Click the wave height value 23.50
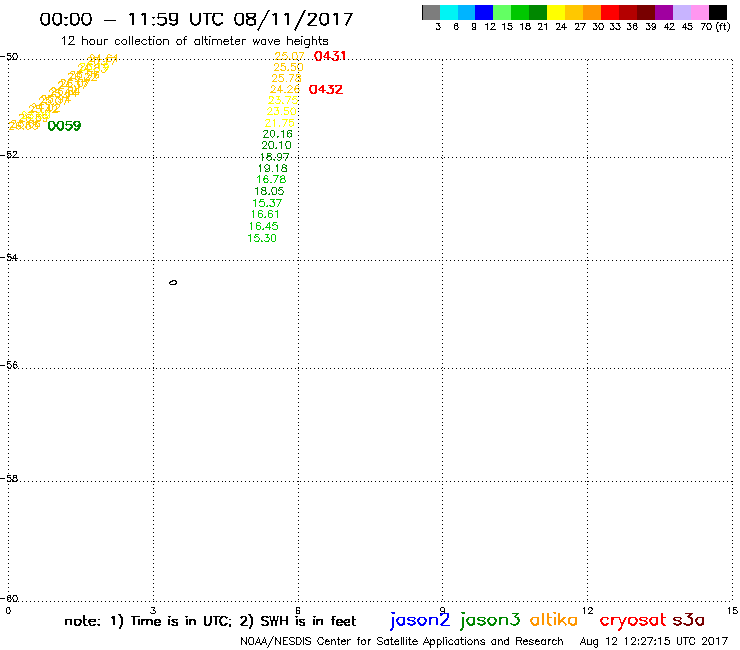This screenshot has width=740, height=650. 282,111
